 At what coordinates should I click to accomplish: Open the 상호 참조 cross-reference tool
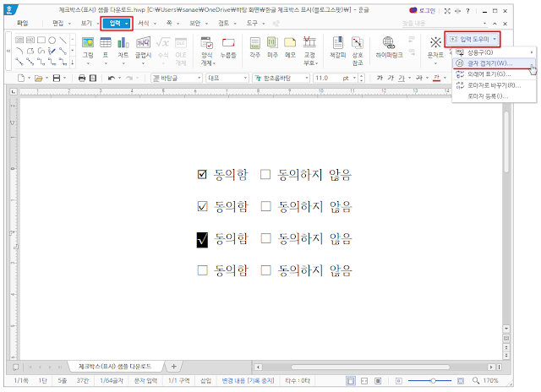[x=358, y=43]
